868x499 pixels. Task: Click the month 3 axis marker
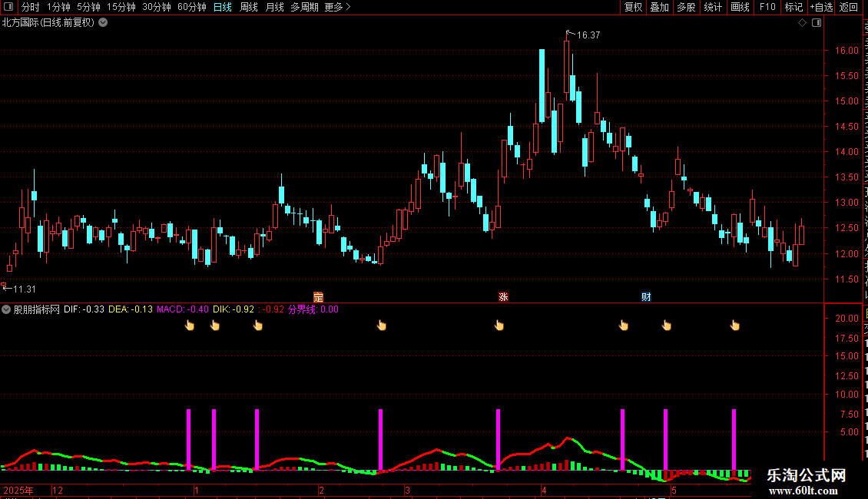(x=407, y=490)
